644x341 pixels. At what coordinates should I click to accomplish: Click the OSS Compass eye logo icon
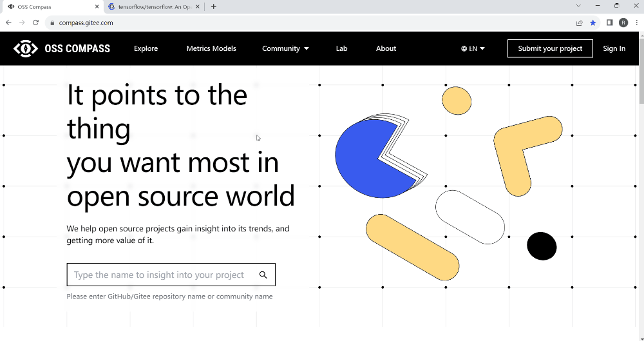coord(26,48)
